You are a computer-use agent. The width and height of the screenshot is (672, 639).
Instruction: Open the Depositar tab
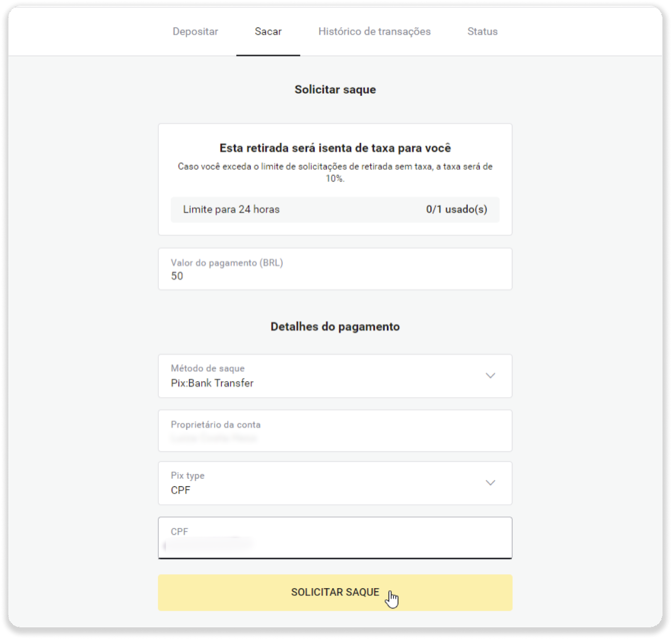tap(195, 31)
